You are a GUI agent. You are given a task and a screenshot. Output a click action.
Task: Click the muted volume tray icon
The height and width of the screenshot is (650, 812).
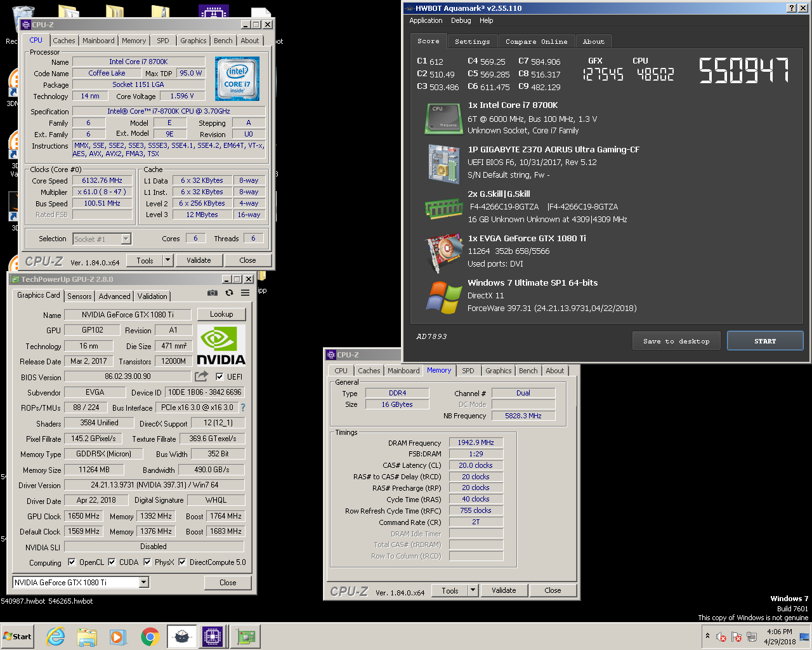pos(721,637)
